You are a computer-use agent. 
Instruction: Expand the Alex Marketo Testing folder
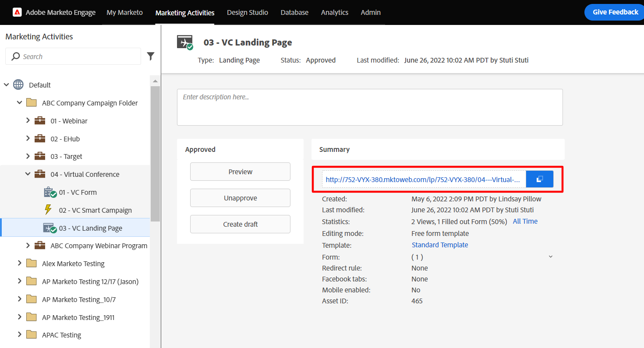(19, 263)
